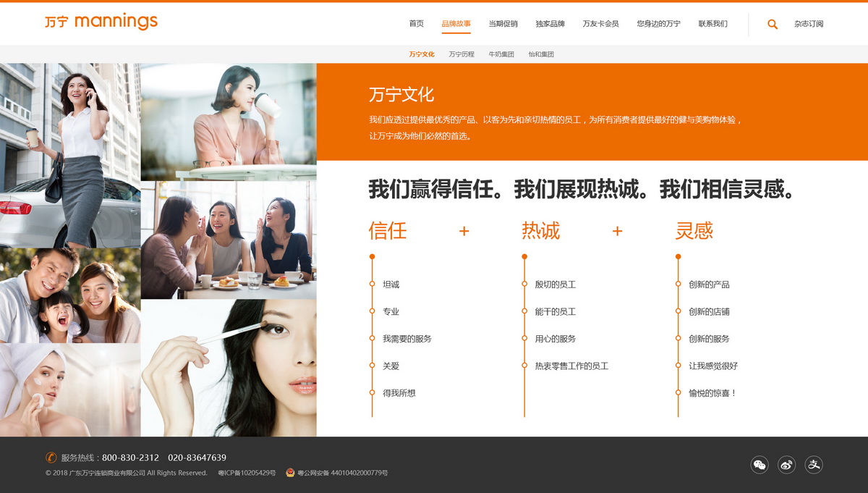Viewport: 868px width, 493px height.
Task: Switch to 万宁文化 sub-tab
Action: click(x=422, y=54)
